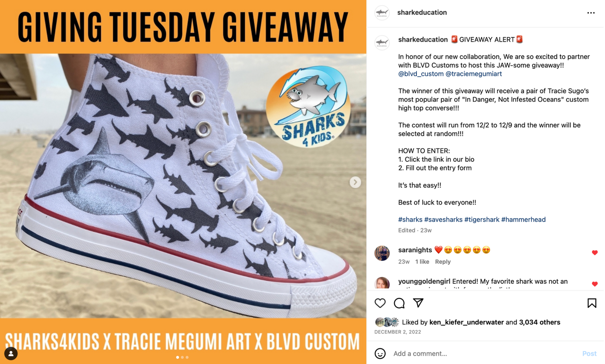The height and width of the screenshot is (364, 605).
Task: View who liked via '3,034 others'
Action: (539, 322)
